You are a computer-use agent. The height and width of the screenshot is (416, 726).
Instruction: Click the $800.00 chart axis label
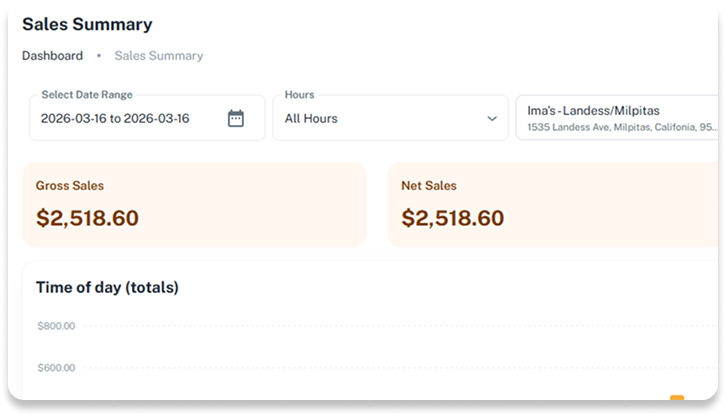tap(56, 326)
